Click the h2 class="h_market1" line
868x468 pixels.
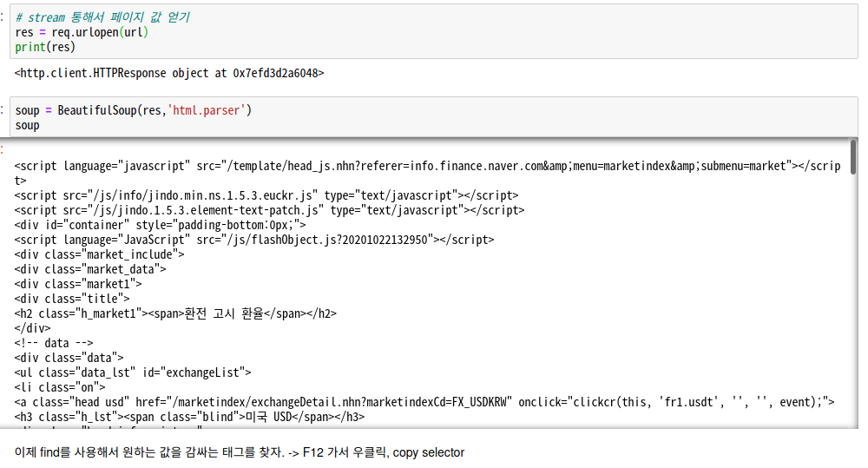[175, 313]
